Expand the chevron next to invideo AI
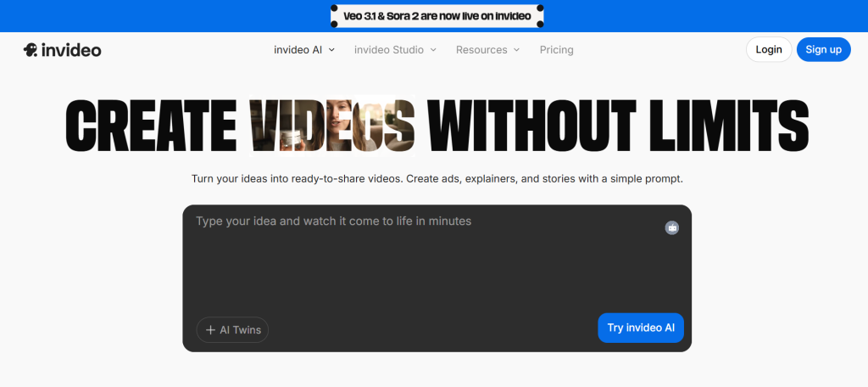 (x=331, y=50)
